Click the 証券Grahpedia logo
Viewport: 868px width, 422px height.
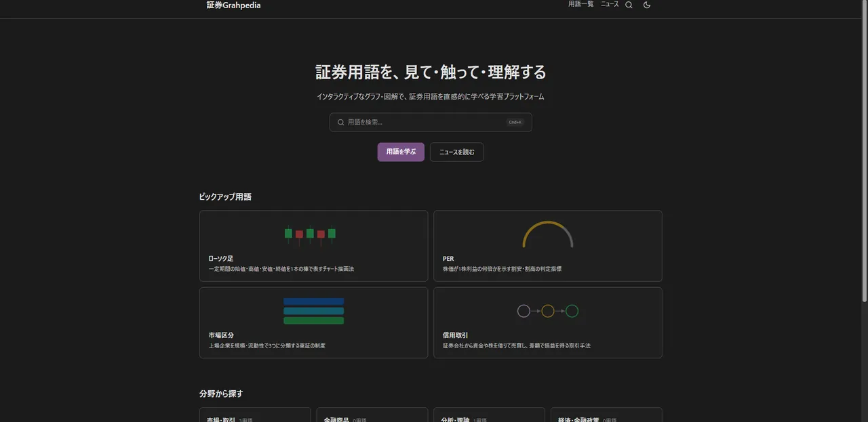(x=233, y=5)
